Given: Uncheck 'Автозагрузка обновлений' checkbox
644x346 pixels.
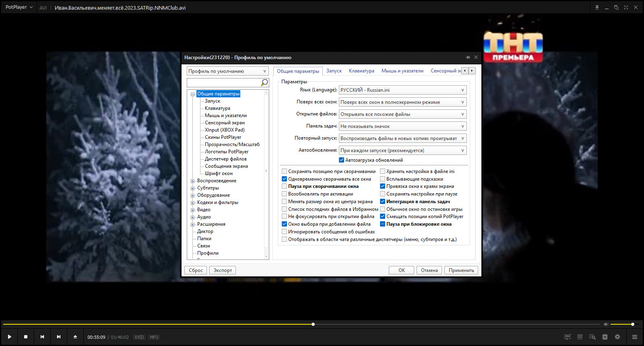Looking at the screenshot, I should [x=342, y=160].
